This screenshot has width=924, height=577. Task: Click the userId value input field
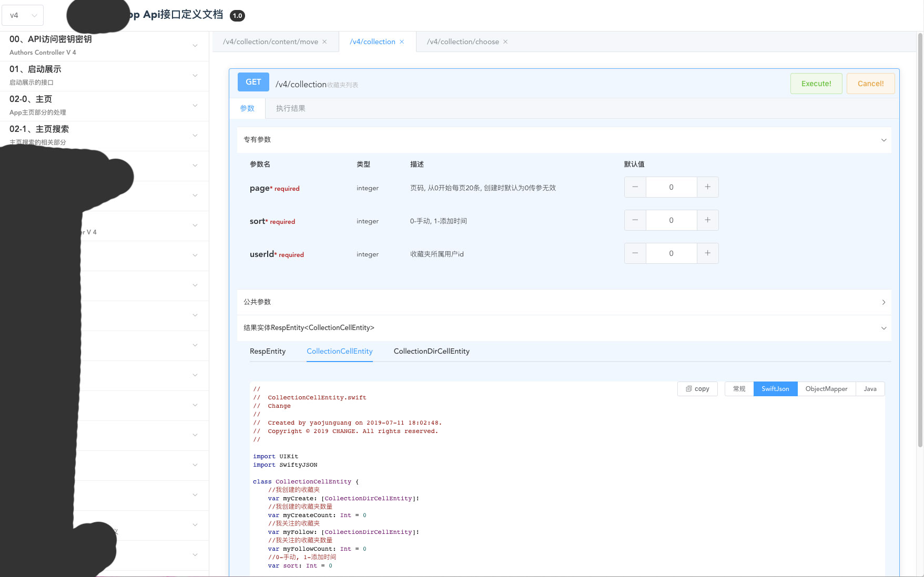[x=672, y=253]
